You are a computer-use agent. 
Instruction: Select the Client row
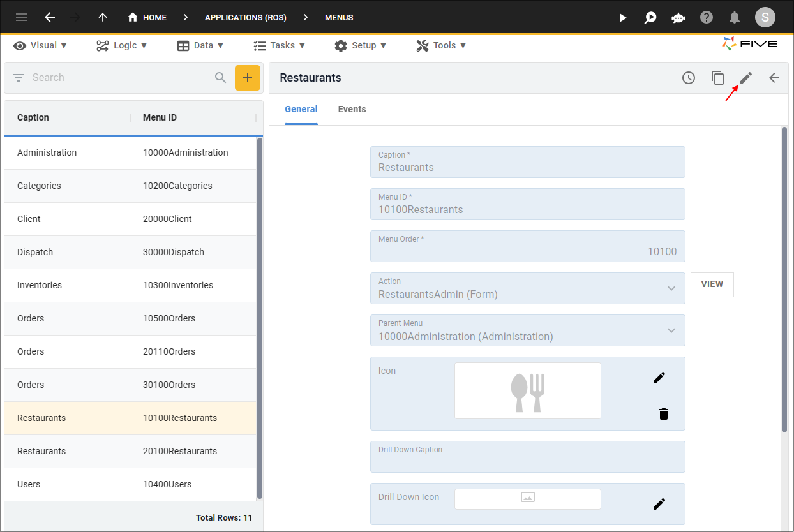[130, 219]
